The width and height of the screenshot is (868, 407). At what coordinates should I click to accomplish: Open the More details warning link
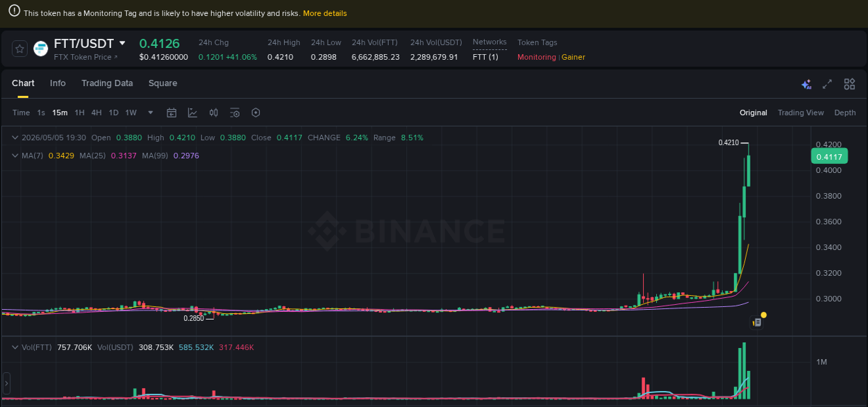[325, 13]
